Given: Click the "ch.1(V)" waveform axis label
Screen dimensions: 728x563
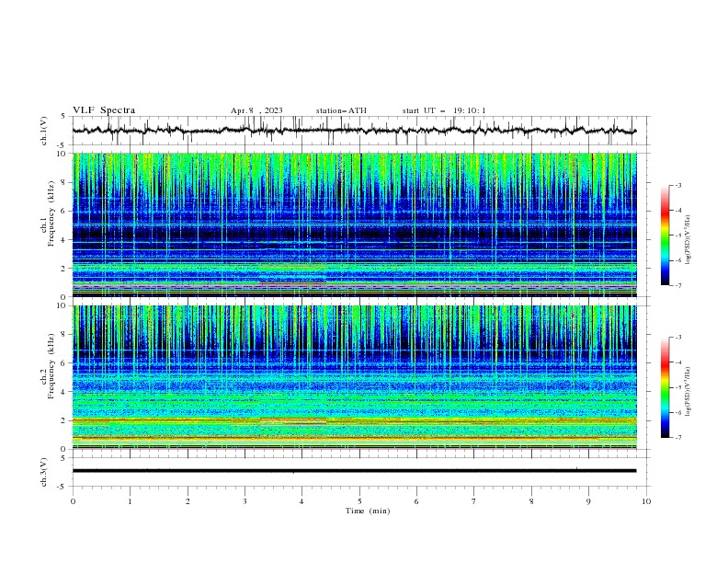Looking at the screenshot, I should point(44,131).
